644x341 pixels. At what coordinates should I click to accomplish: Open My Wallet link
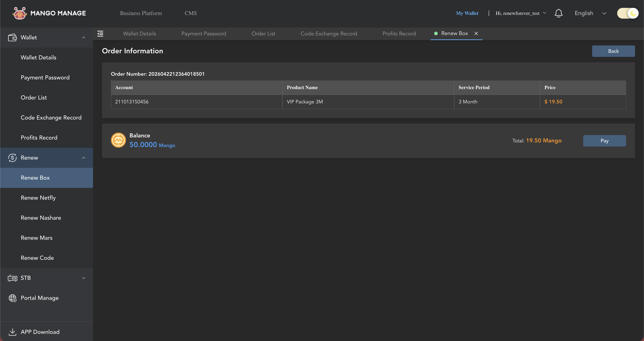[x=467, y=13]
